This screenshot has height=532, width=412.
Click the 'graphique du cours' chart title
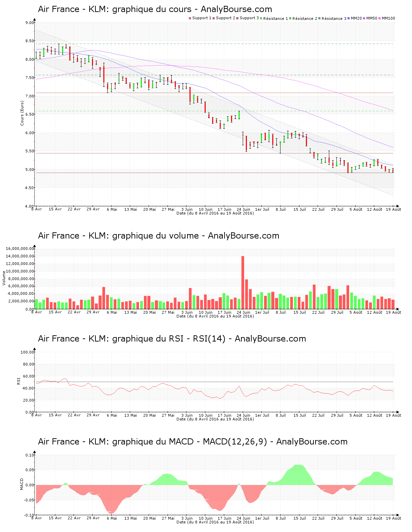(x=155, y=9)
